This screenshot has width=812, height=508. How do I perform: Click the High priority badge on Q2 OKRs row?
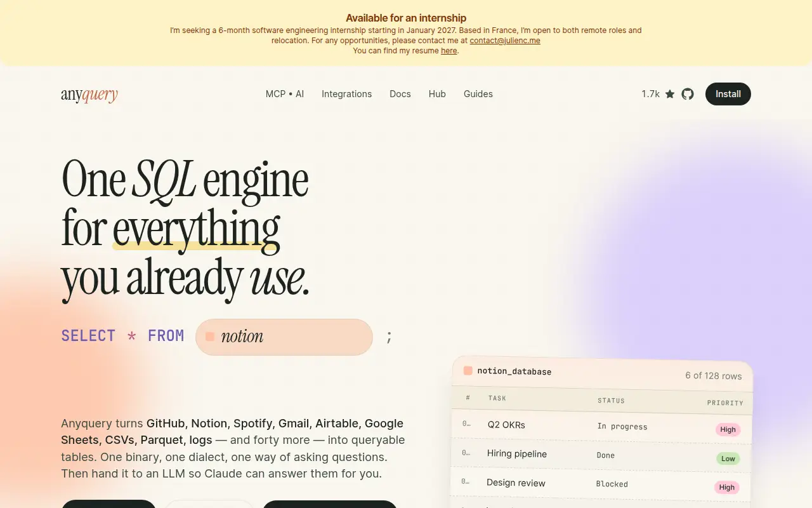[x=728, y=430]
